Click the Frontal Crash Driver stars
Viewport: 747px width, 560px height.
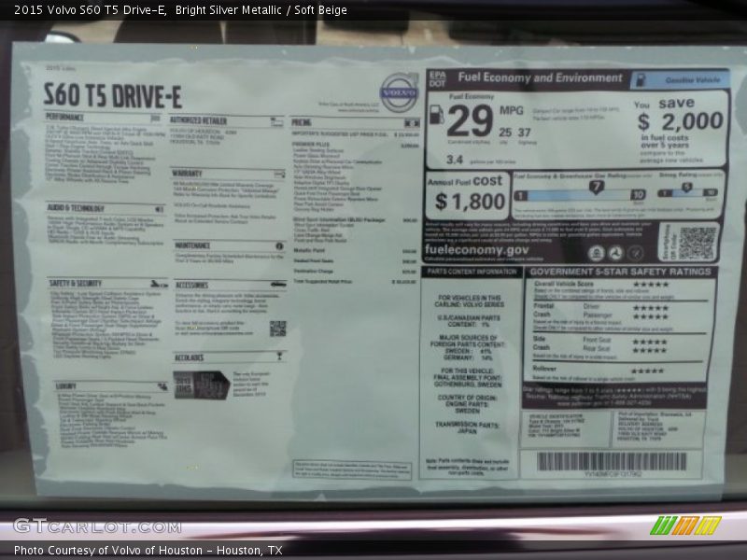tap(651, 308)
